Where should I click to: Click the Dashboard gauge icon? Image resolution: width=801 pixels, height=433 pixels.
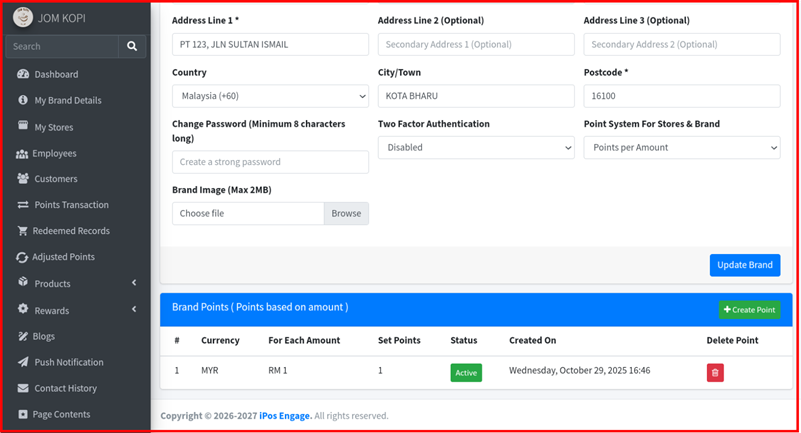(x=23, y=74)
